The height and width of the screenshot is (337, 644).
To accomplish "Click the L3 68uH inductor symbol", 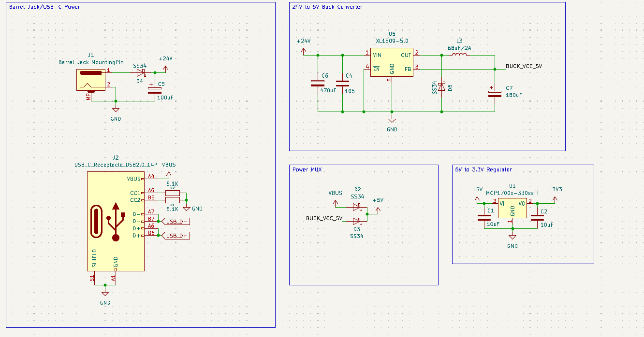I will (x=459, y=55).
